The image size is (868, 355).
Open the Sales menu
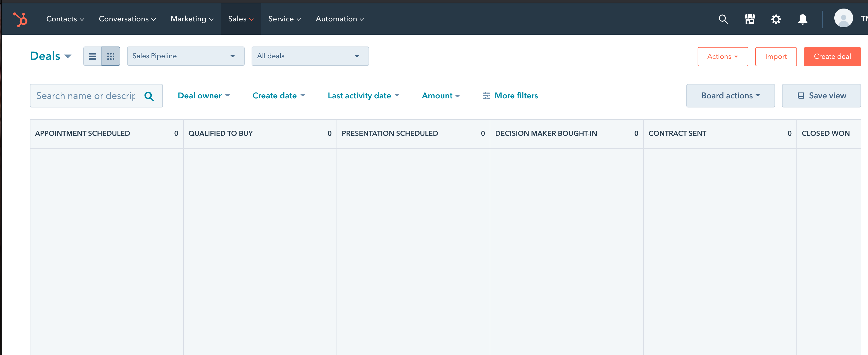pos(241,19)
